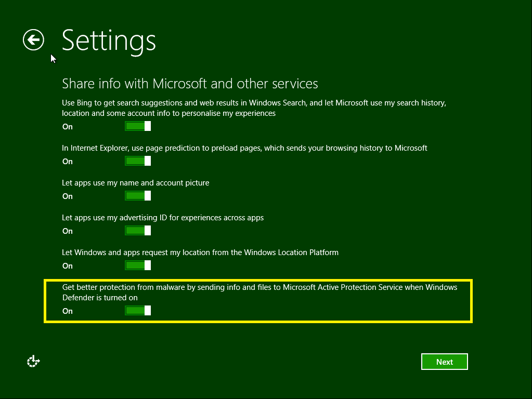Screen dimensions: 532x399
Task: Go back using the circled arrow icon
Action: point(33,40)
